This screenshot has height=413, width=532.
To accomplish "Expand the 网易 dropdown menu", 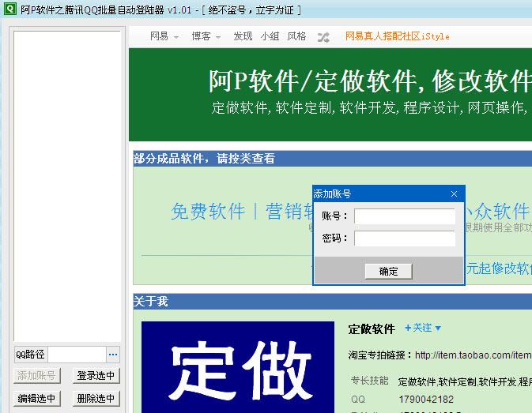I will click(x=164, y=36).
